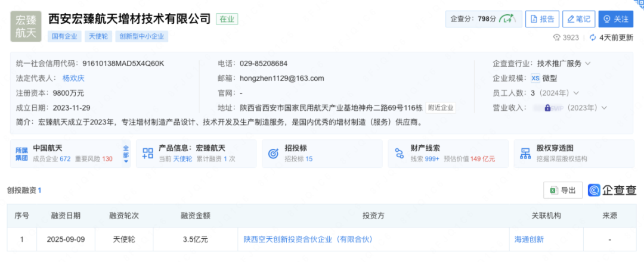Click the refresh icon beside 4天前更新
This screenshot has width=644, height=262.
tap(593, 38)
